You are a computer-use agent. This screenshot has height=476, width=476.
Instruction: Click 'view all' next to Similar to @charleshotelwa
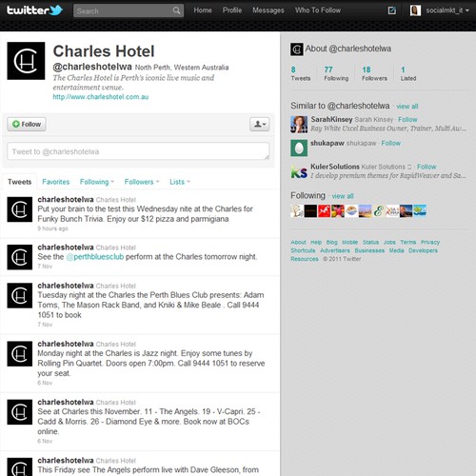click(407, 107)
